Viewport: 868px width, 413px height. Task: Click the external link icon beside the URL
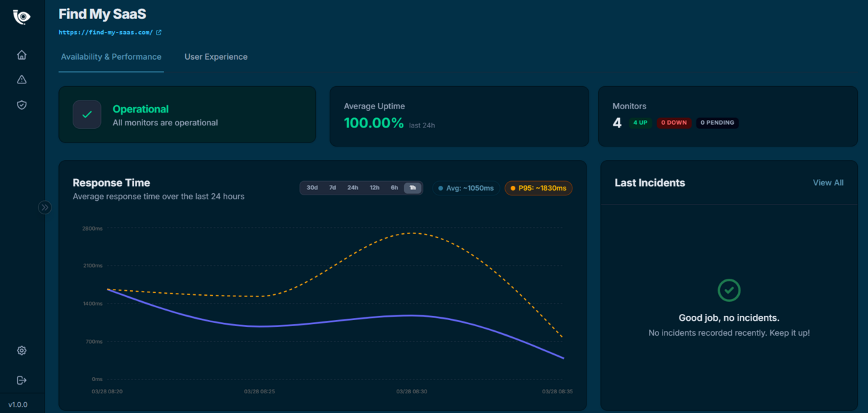pyautogui.click(x=159, y=32)
